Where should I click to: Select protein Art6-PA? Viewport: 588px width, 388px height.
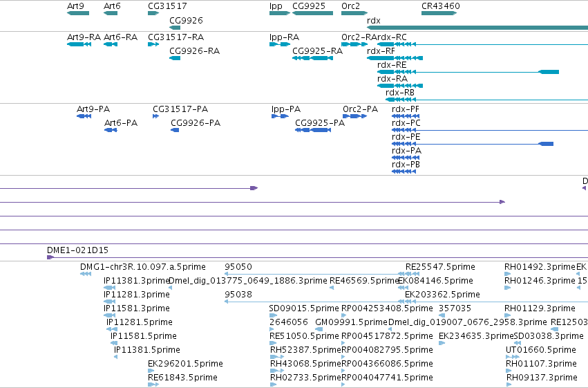121,123
